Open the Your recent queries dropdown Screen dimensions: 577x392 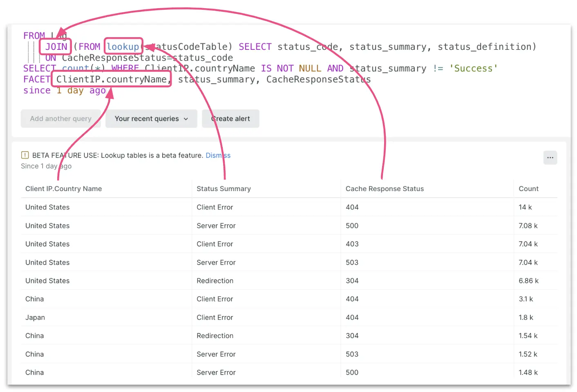pos(151,118)
